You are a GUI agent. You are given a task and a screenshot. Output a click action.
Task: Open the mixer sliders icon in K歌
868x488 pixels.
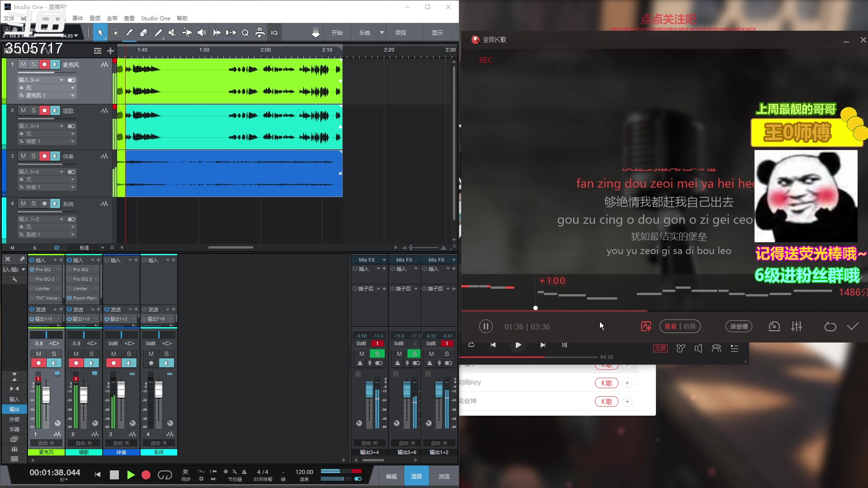pos(797,326)
